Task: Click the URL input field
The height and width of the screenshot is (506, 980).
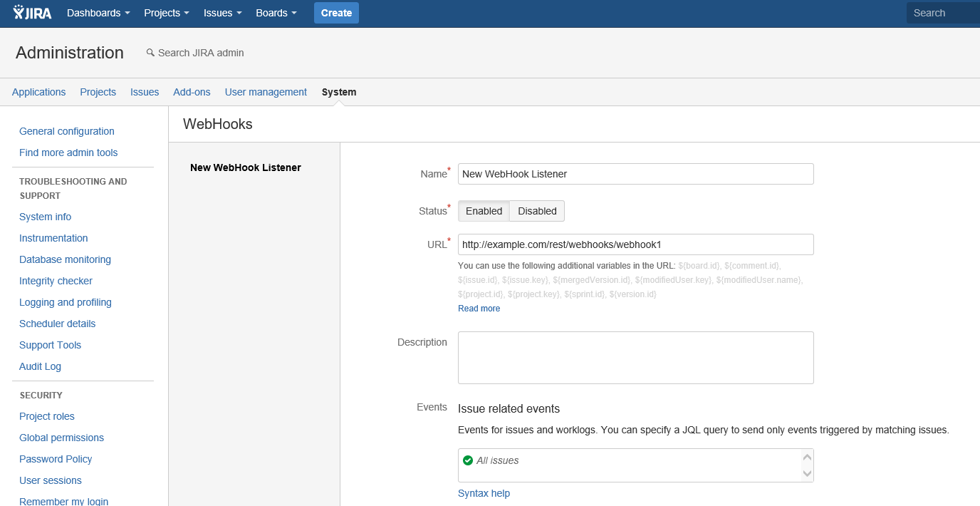Action: tap(635, 244)
